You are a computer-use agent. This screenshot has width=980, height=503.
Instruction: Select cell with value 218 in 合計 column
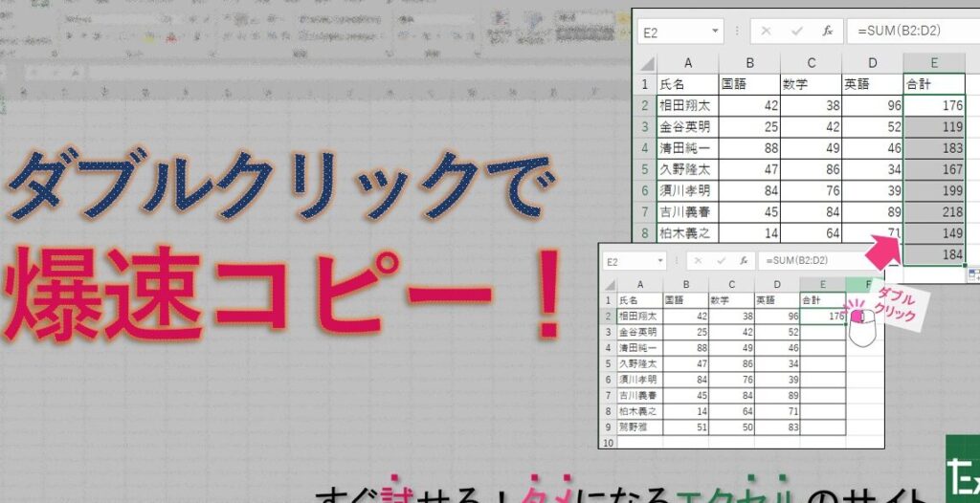pos(934,210)
